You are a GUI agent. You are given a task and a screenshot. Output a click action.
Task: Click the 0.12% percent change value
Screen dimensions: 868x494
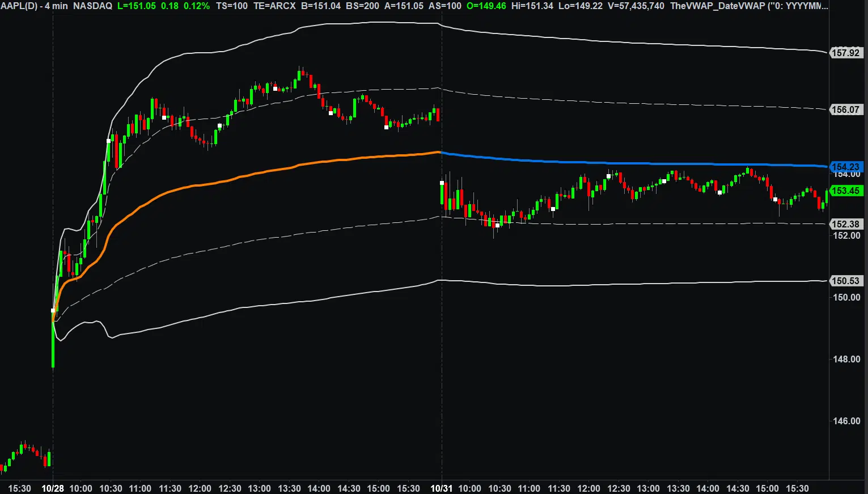(196, 6)
